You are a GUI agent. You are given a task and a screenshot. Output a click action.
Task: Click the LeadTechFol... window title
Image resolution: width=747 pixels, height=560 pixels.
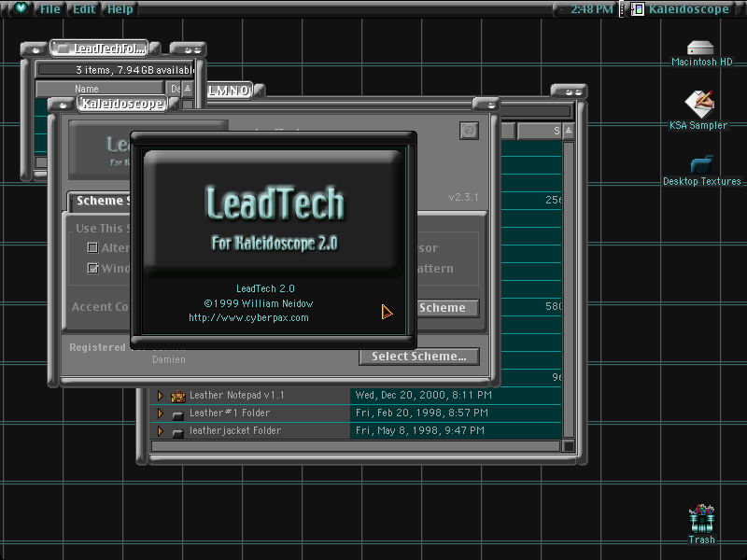click(108, 49)
